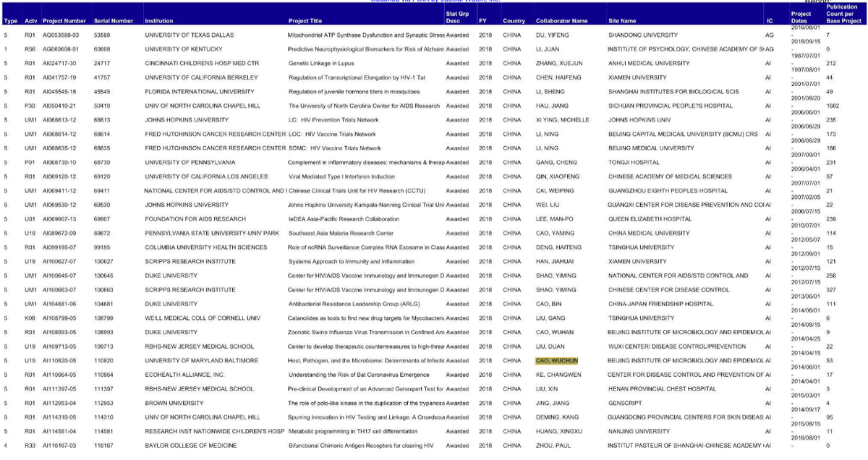Screen dimensions: 868x460
Task: Click project number AG053588-03
Action: 63,35
